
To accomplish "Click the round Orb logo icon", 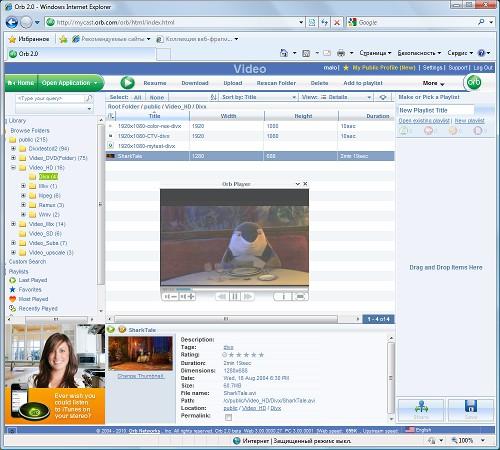I will pyautogui.click(x=474, y=82).
